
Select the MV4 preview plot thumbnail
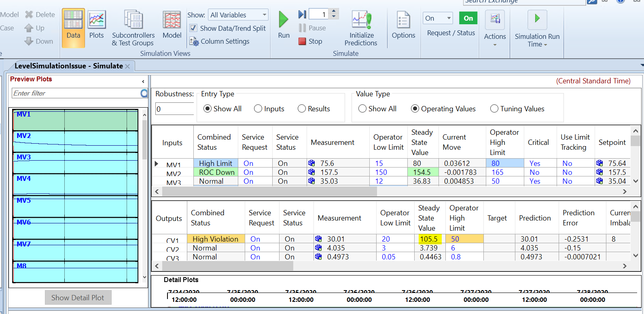(x=75, y=185)
